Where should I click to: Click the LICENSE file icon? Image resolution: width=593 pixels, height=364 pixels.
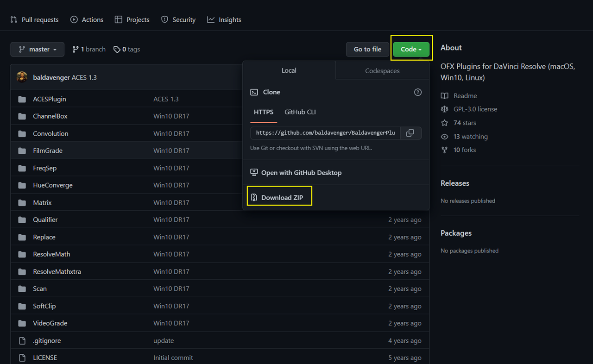pos(22,358)
